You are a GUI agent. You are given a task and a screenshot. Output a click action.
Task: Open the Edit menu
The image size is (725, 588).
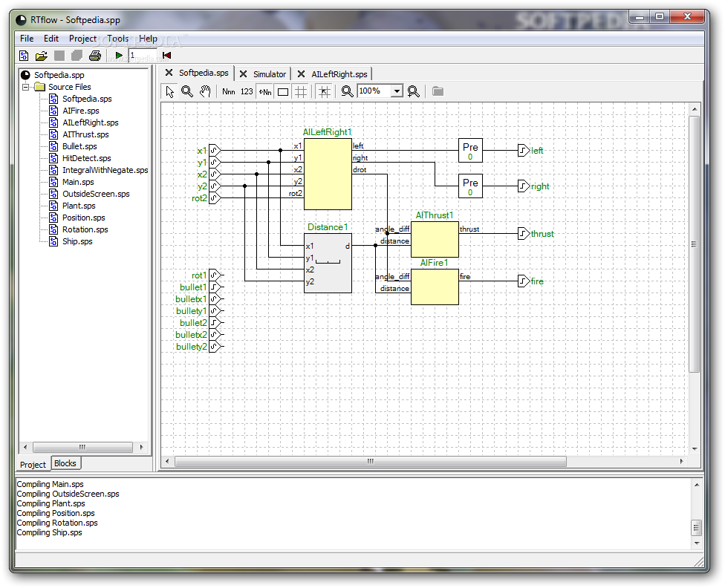tap(51, 39)
